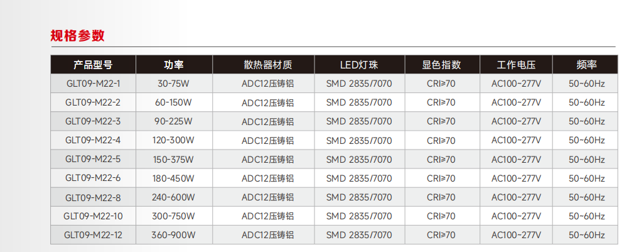Click the 工作电压 column header

pyautogui.click(x=516, y=65)
